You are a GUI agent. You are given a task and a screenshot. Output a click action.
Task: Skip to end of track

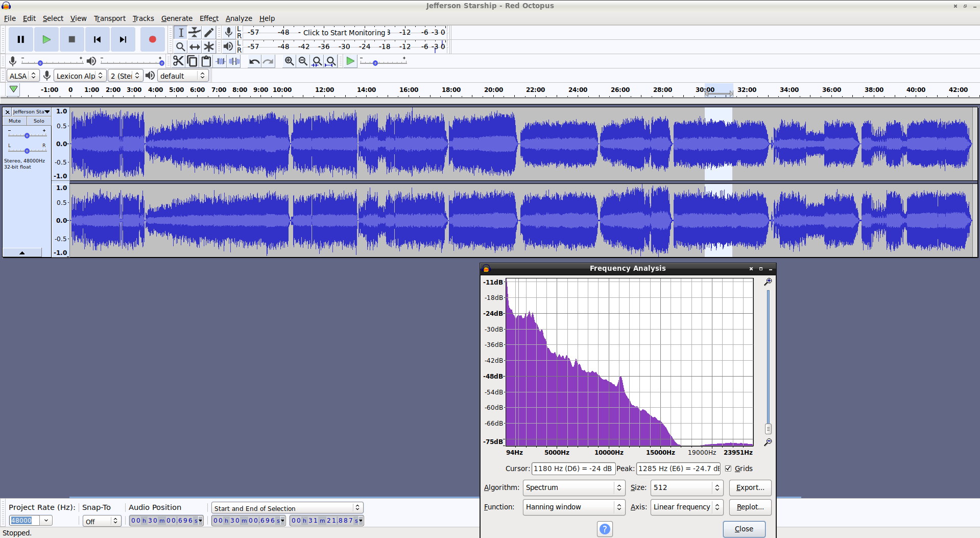pos(123,39)
